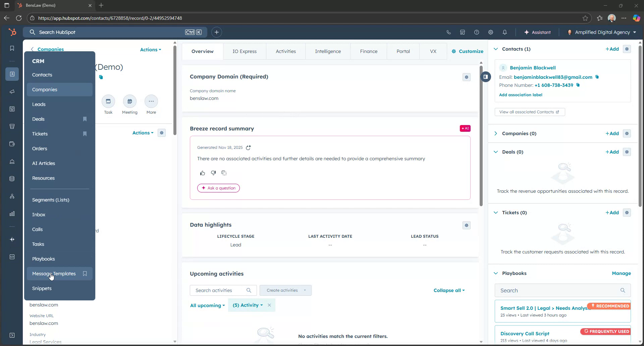
Task: Collapse the left sidebar with bottom arrow
Action: coord(12,335)
